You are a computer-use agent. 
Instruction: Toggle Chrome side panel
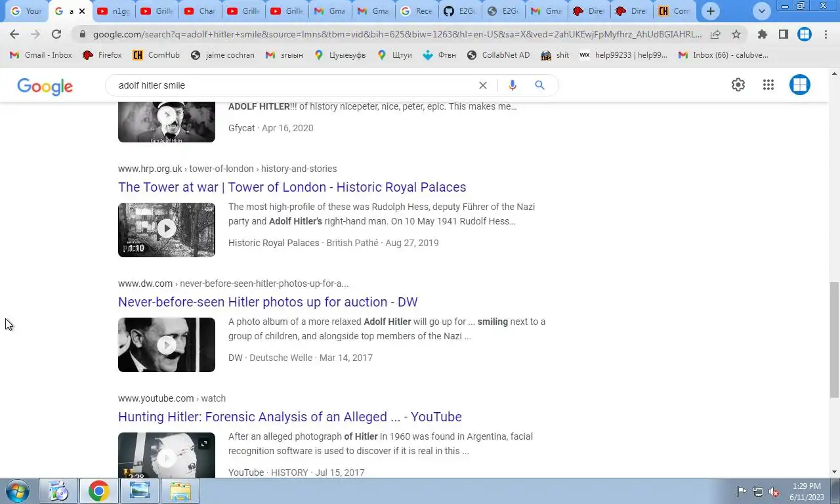(783, 34)
